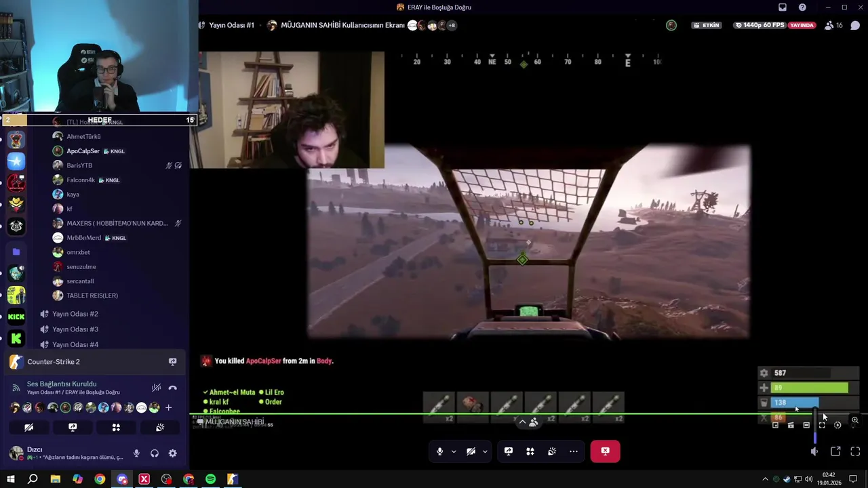Viewport: 868px width, 488px height.
Task: Open soundboard button in voice panel
Action: coord(160,428)
